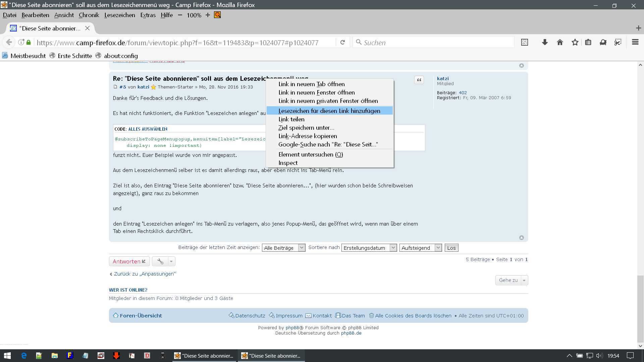644x362 pixels.
Task: Click the zoom reset magnifier icon
Action: [217, 15]
